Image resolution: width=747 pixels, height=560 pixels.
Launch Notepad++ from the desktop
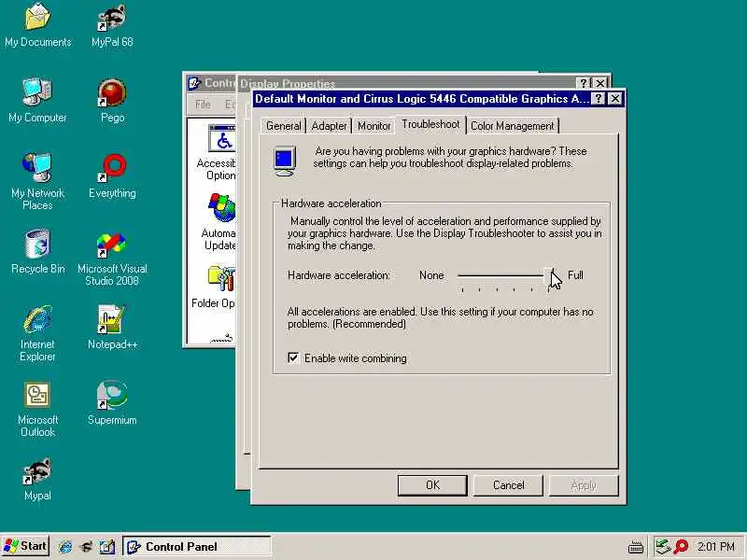point(112,327)
